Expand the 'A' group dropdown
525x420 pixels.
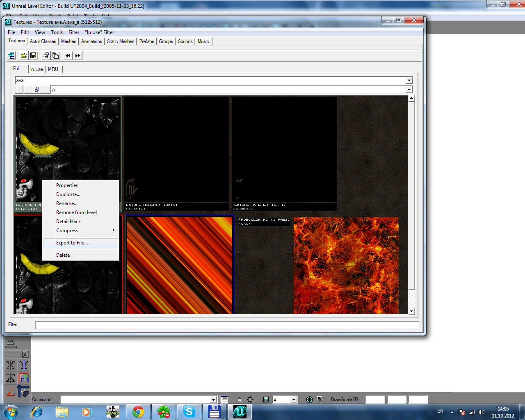pyautogui.click(x=409, y=89)
